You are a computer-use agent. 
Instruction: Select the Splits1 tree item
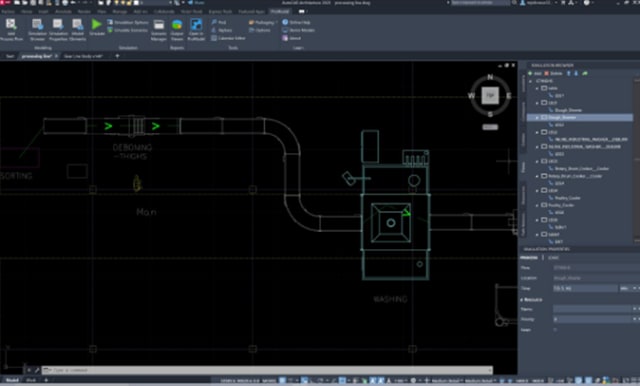560,227
